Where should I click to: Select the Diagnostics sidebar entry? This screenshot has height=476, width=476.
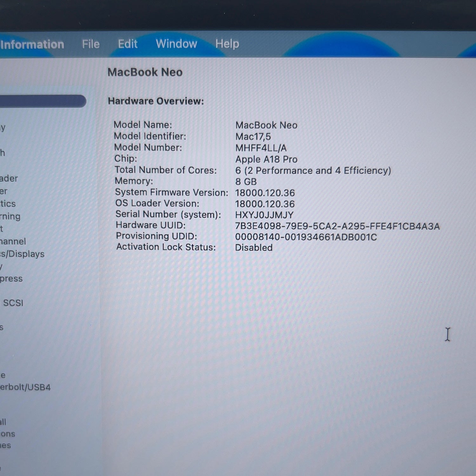click(x=8, y=204)
